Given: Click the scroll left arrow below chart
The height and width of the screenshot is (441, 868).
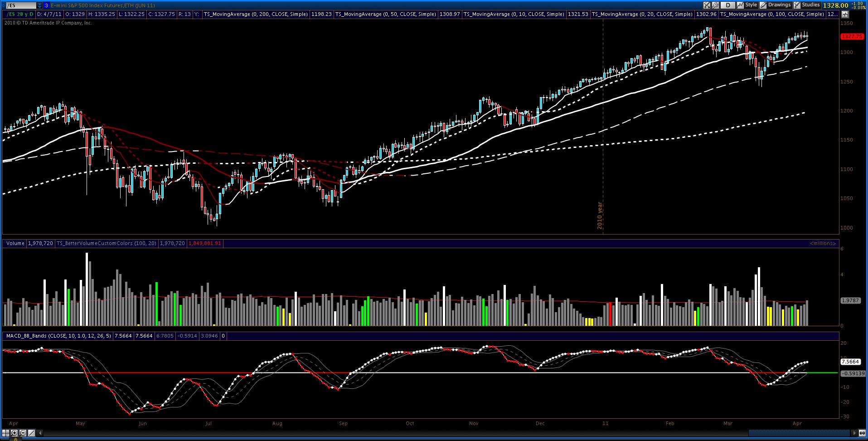Looking at the screenshot, I should click(40, 433).
